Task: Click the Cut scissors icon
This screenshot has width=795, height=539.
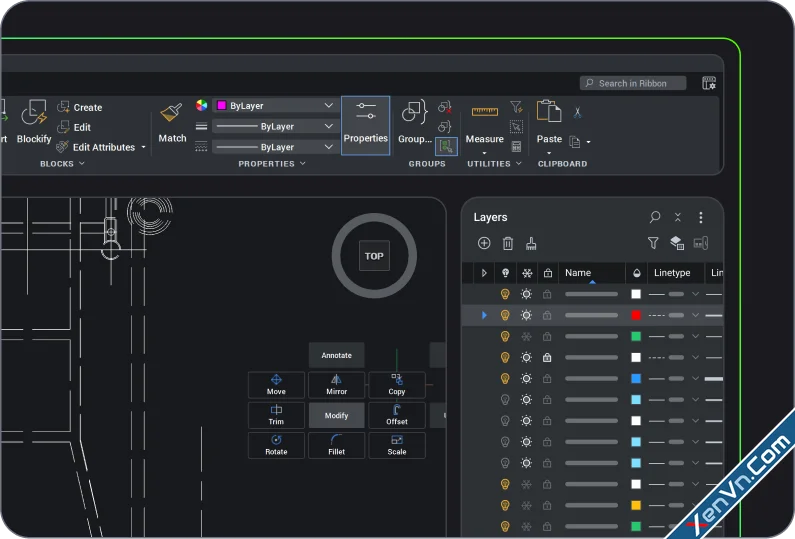Action: 577,112
